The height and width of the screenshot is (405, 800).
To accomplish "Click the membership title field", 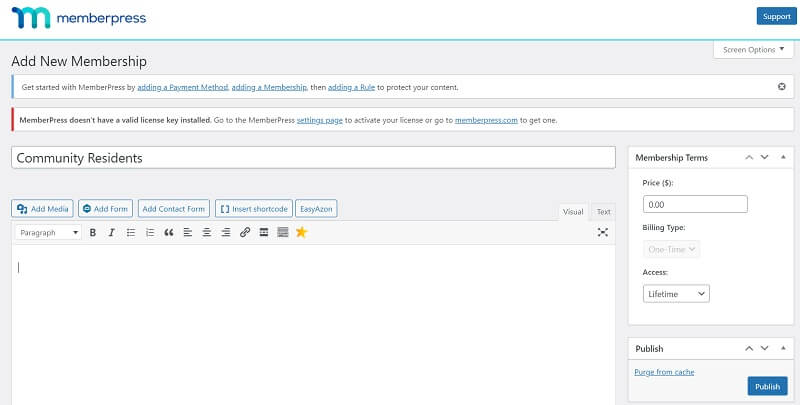I will (313, 158).
